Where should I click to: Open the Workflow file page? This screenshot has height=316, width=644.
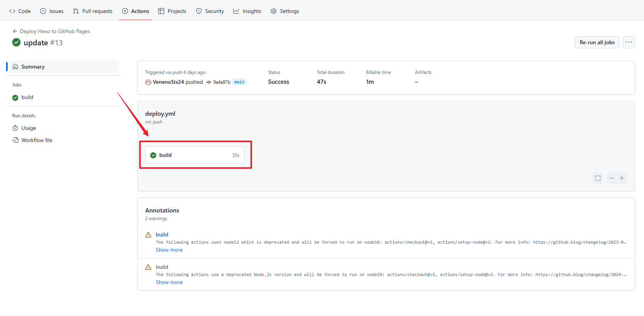pyautogui.click(x=37, y=140)
